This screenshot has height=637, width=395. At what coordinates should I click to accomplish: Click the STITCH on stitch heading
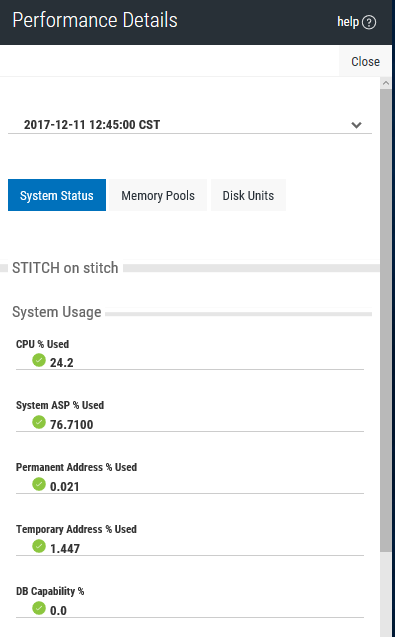coord(65,268)
